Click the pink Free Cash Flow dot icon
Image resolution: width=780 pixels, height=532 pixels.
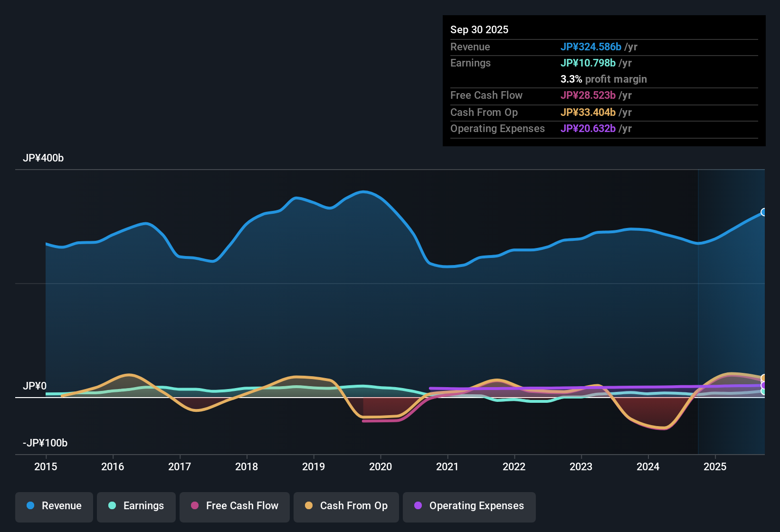194,506
